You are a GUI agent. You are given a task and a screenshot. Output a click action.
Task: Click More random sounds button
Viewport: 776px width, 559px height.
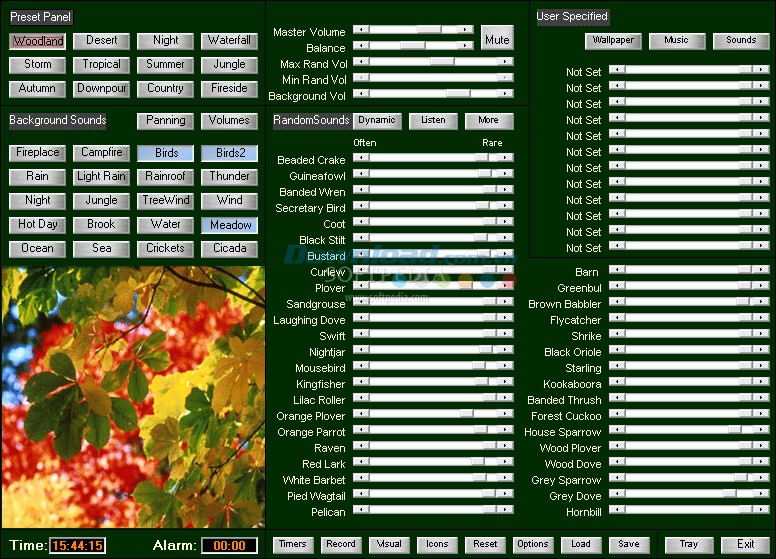coord(488,121)
